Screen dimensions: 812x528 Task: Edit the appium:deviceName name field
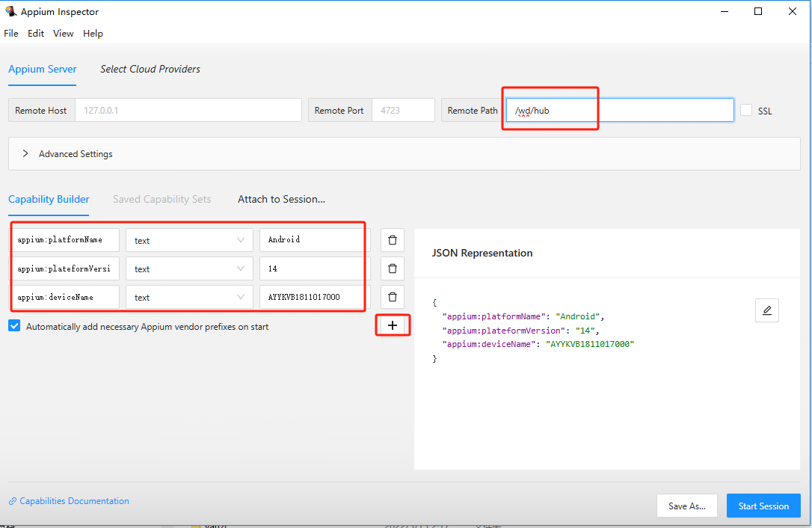[x=65, y=297]
